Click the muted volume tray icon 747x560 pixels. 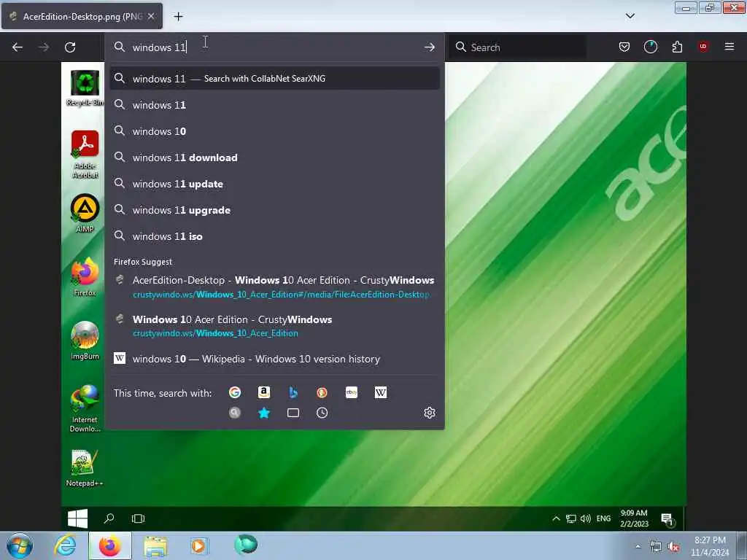673,547
